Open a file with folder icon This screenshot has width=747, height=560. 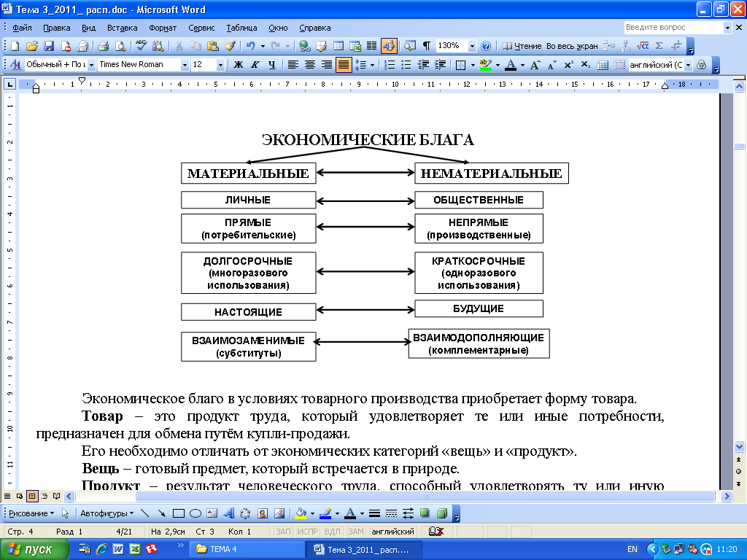pyautogui.click(x=32, y=46)
